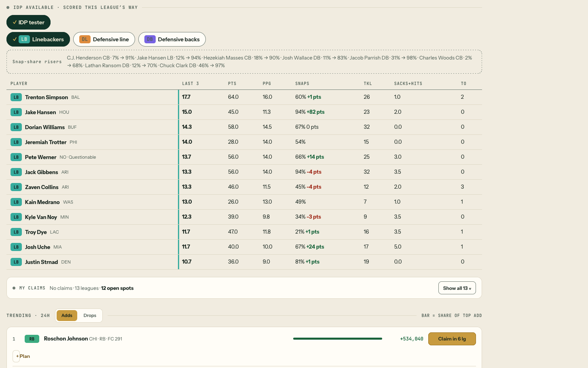
Task: Sort table by PPG column header
Action: click(x=267, y=83)
